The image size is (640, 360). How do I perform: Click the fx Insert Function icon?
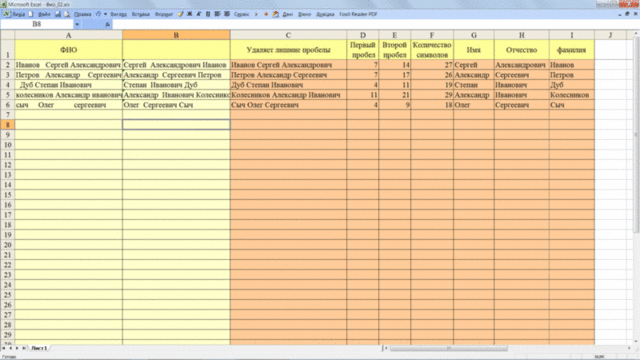pyautogui.click(x=107, y=24)
